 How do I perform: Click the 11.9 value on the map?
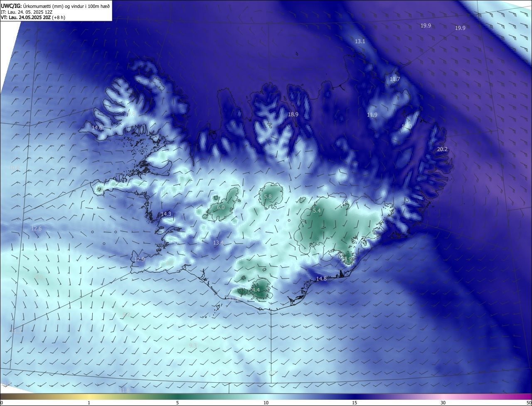point(372,115)
